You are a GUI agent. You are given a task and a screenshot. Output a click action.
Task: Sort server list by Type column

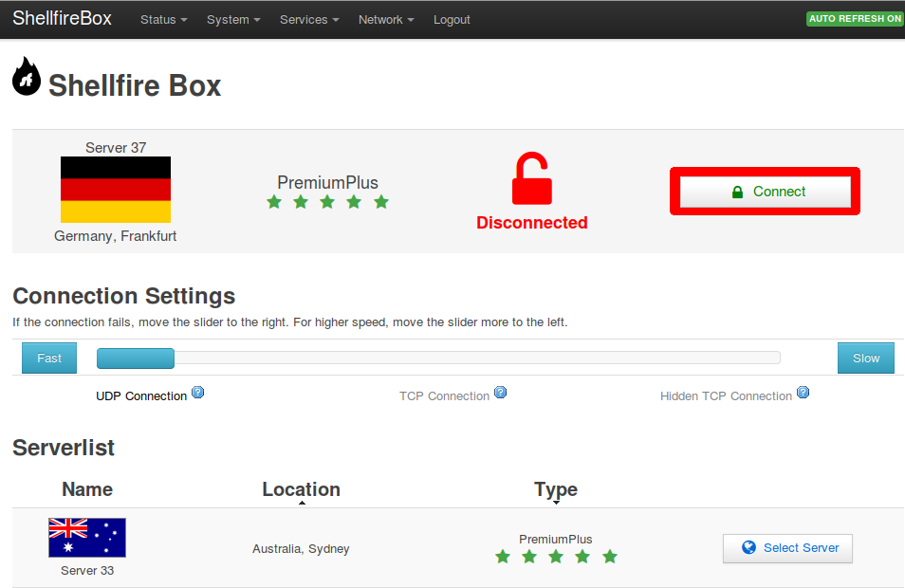[x=556, y=489]
